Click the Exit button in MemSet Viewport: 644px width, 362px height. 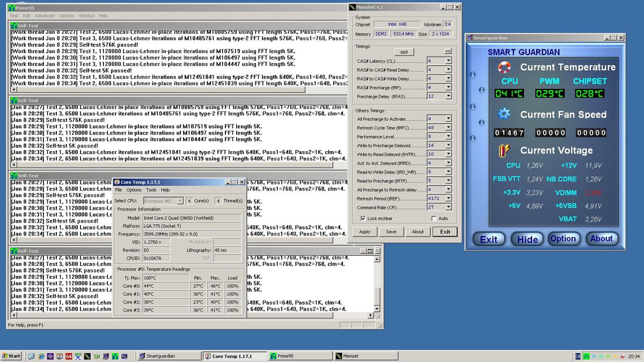(445, 232)
